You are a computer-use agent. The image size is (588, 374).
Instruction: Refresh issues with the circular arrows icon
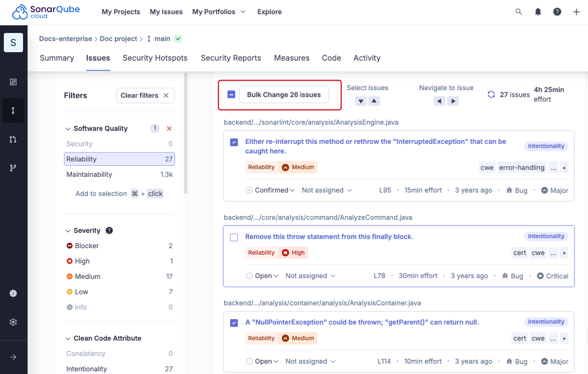point(491,94)
